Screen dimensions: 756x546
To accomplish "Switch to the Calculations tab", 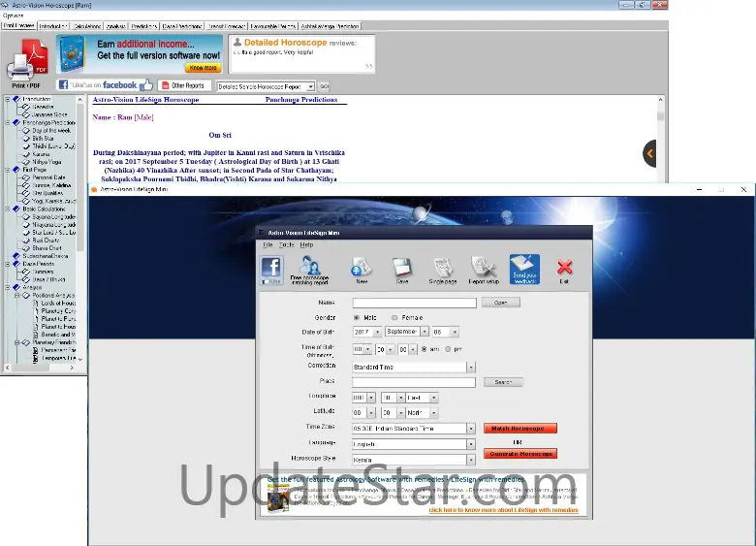I will pyautogui.click(x=87, y=26).
